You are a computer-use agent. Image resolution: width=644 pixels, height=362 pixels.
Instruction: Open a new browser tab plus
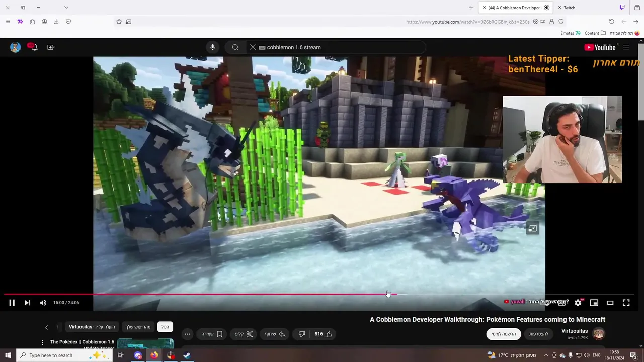coord(471,8)
